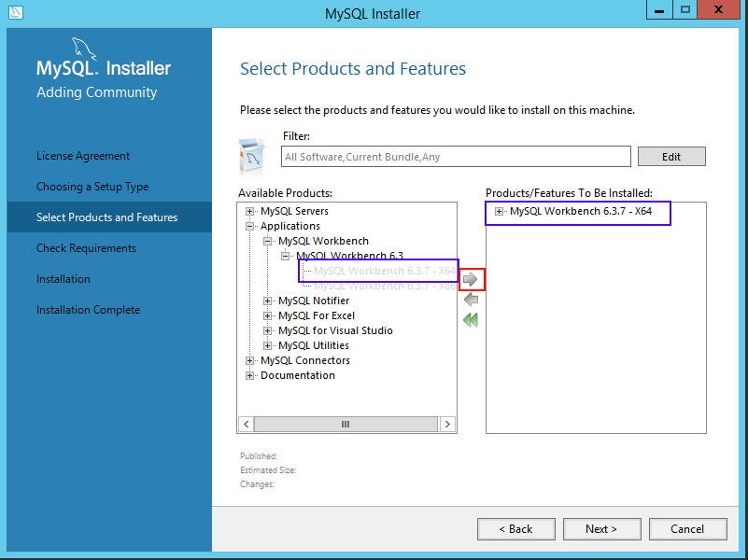Screen dimensions: 748x560
Task: Click the Next > button
Action: tap(601, 529)
